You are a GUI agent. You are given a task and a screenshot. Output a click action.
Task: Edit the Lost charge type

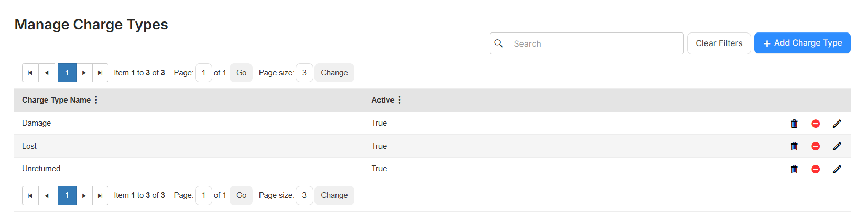tap(837, 146)
